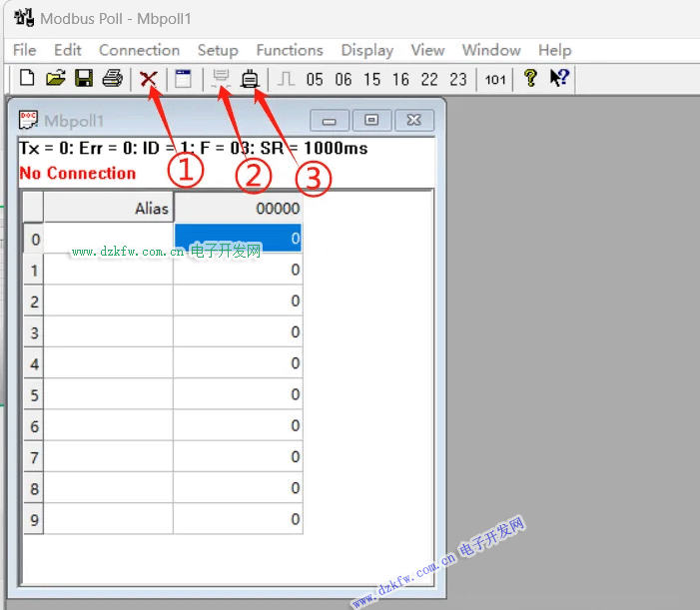This screenshot has width=700, height=610.
Task: Click row header number 9
Action: (x=34, y=519)
